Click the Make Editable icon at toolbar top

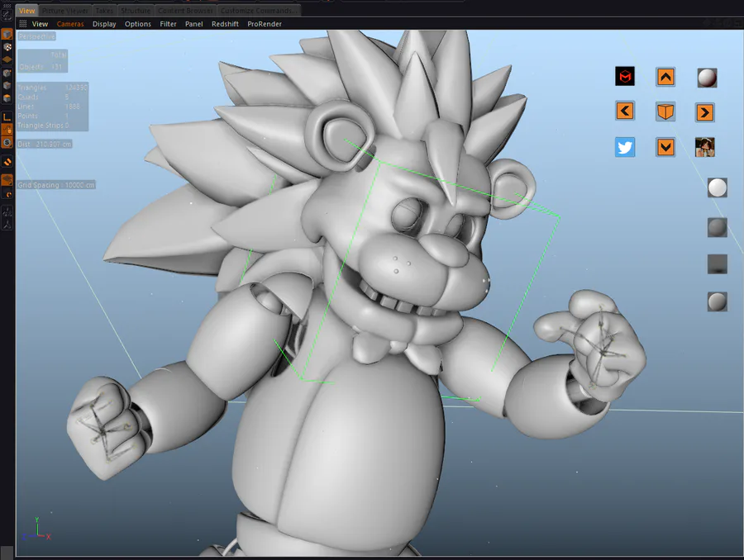(7, 15)
